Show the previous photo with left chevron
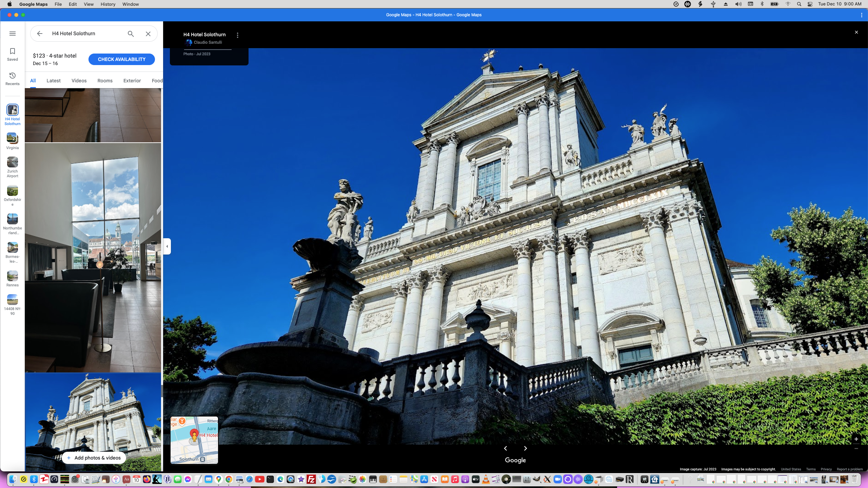The image size is (868, 488). tap(506, 448)
